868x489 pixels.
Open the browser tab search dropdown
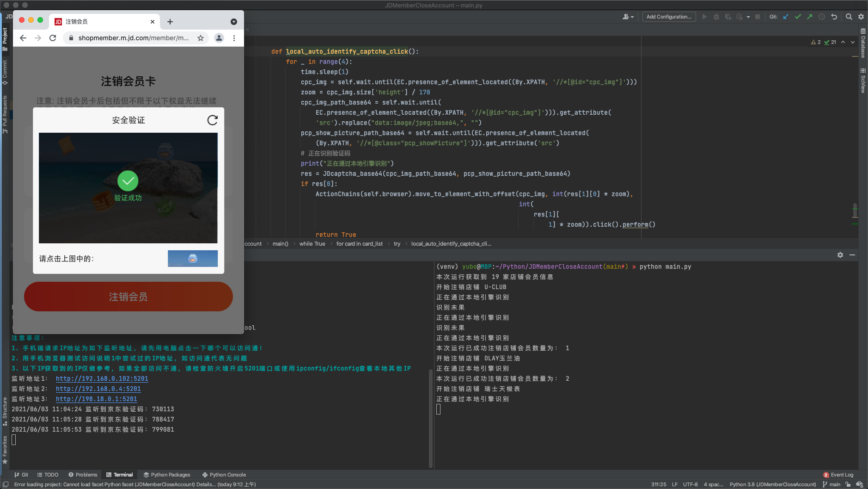pos(234,22)
